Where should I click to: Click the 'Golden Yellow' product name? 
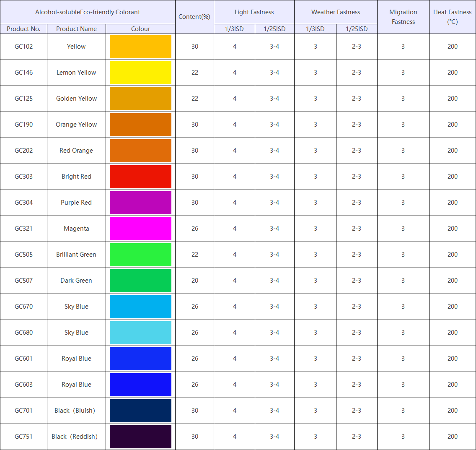click(76, 99)
